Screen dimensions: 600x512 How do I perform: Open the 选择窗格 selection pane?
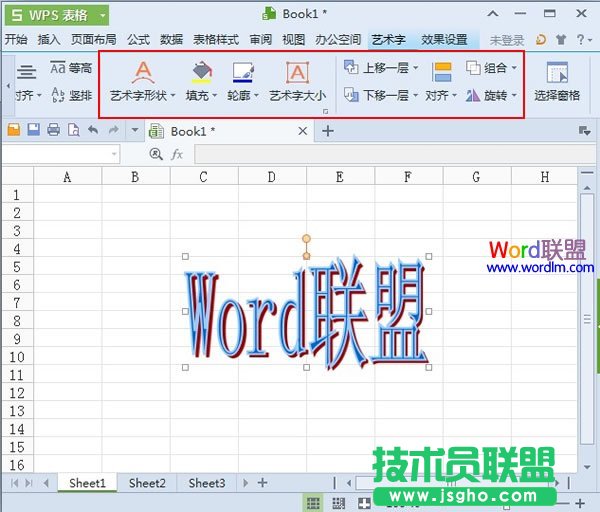557,81
